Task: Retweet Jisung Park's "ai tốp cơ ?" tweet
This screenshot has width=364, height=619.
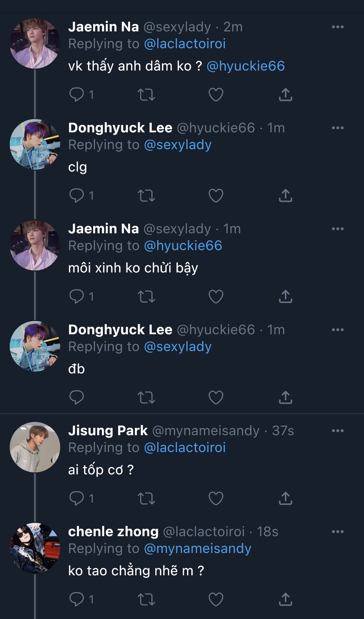Action: pos(146,498)
